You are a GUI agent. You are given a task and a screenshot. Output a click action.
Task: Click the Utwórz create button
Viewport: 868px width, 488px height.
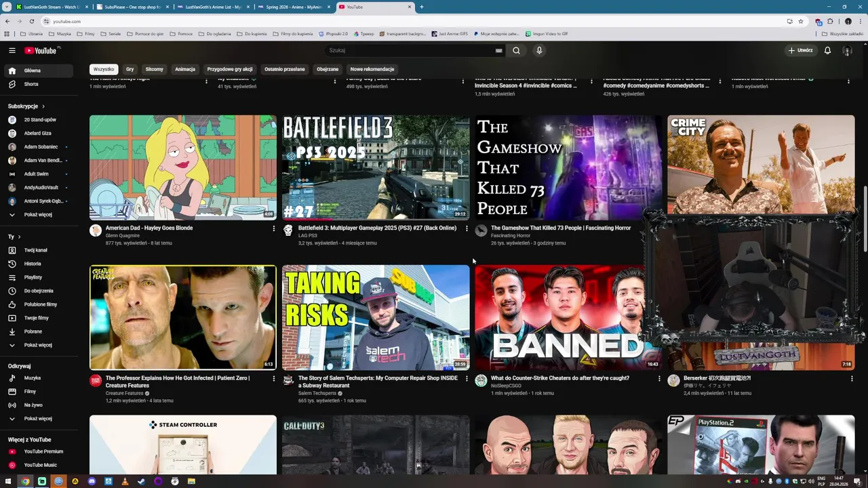click(x=800, y=50)
